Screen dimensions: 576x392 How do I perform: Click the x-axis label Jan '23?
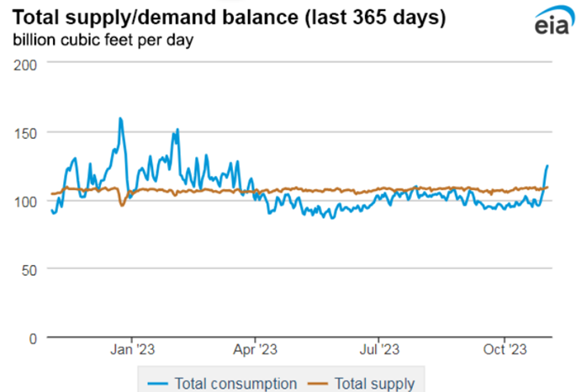(x=133, y=349)
